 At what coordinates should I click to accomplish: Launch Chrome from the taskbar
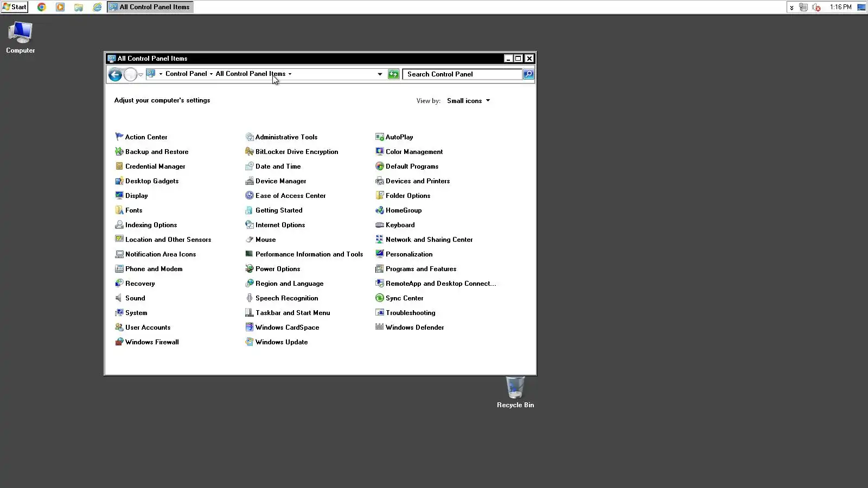(x=42, y=7)
